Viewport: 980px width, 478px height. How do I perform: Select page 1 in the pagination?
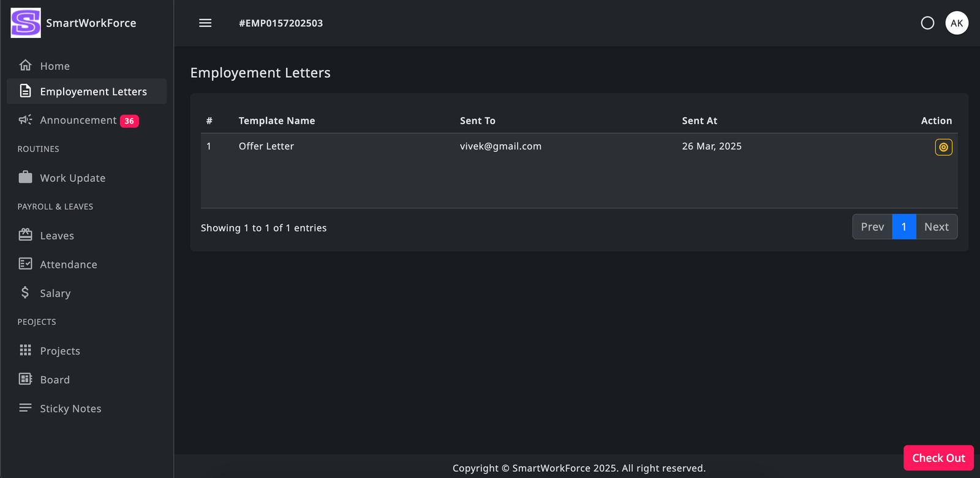(x=904, y=227)
